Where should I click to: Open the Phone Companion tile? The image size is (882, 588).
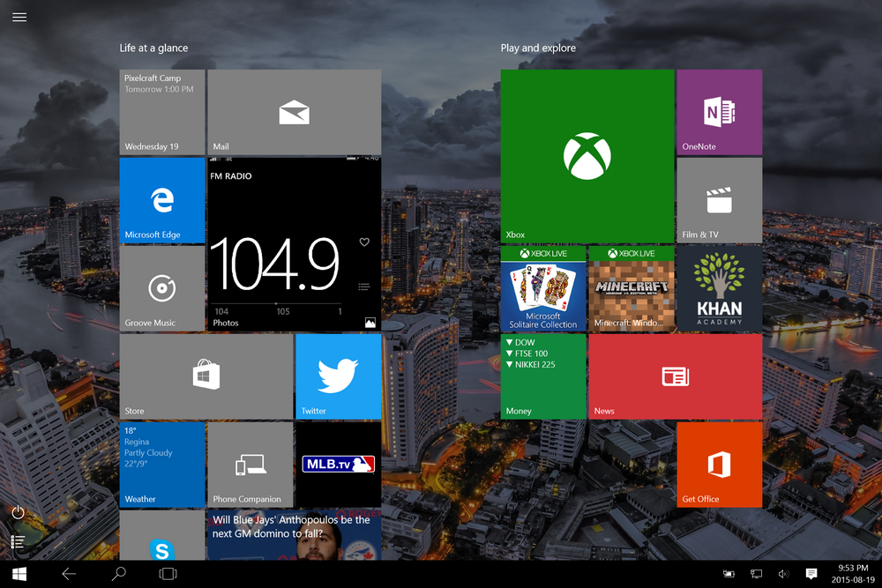point(250,465)
